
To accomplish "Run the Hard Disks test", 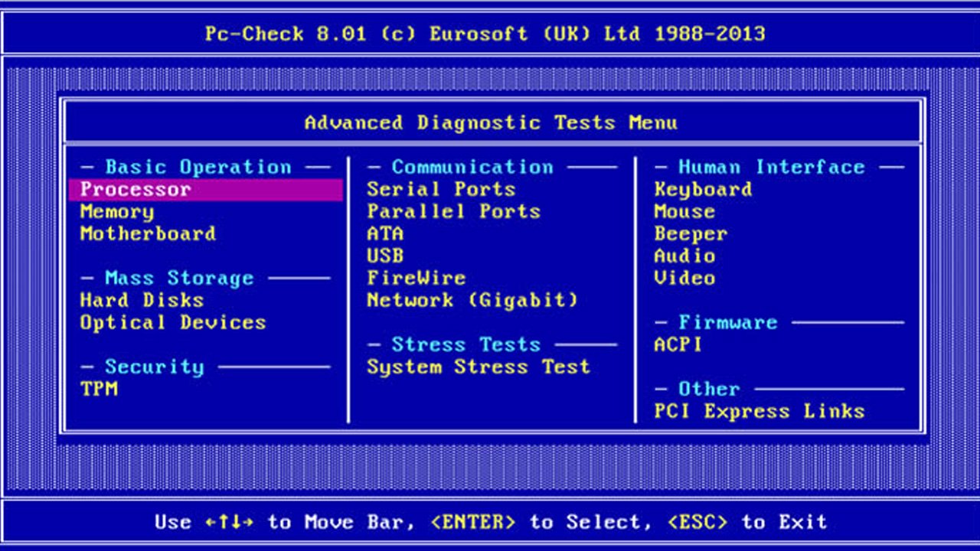I will (140, 300).
